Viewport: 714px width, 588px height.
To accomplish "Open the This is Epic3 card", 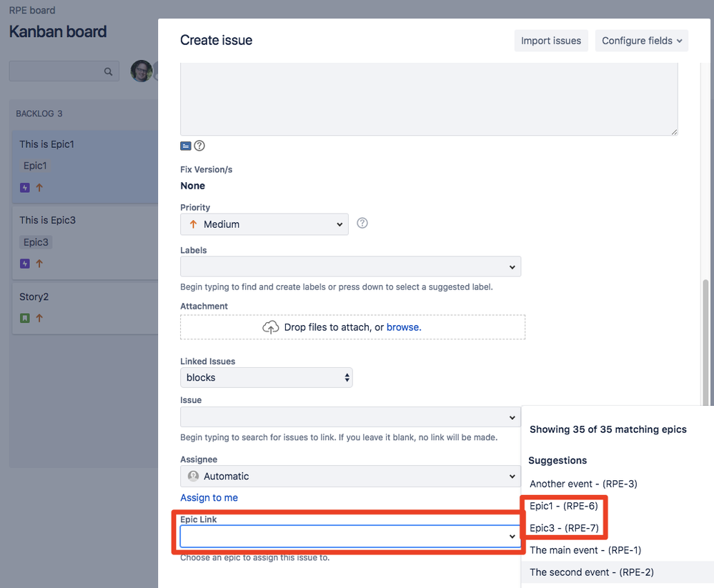I will click(x=85, y=243).
